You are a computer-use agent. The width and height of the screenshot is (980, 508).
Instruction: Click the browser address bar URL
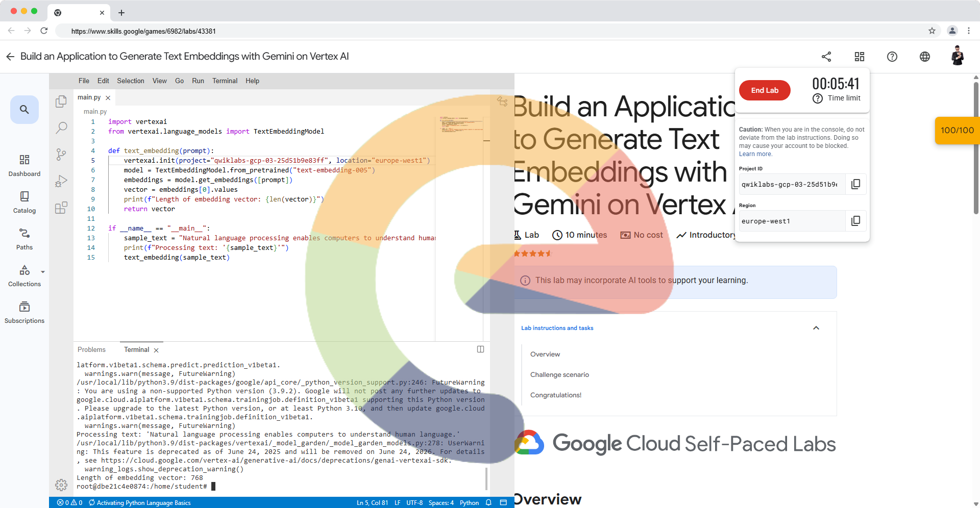tap(143, 31)
